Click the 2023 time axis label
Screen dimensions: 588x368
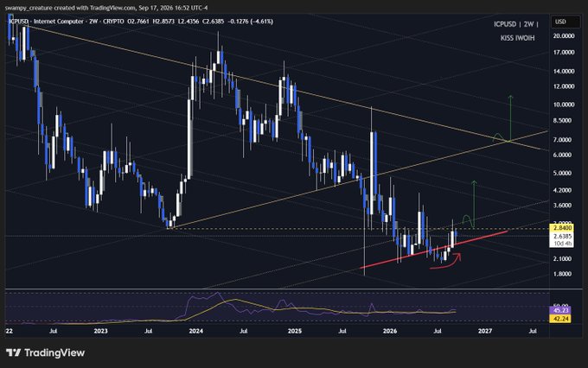[100, 331]
